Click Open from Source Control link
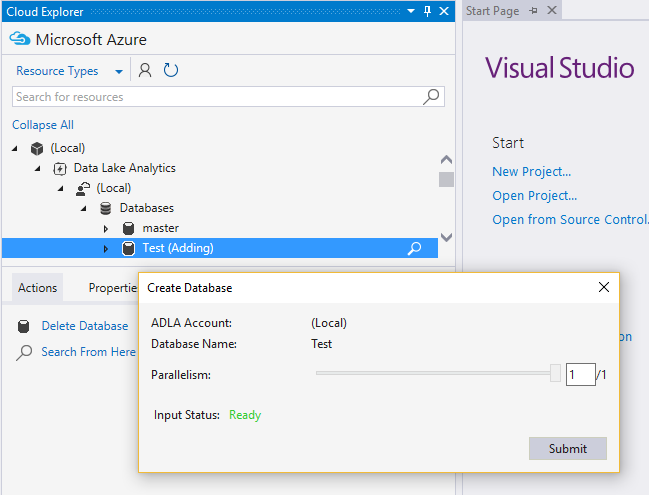Viewport: 649px width, 495px height. click(x=570, y=219)
